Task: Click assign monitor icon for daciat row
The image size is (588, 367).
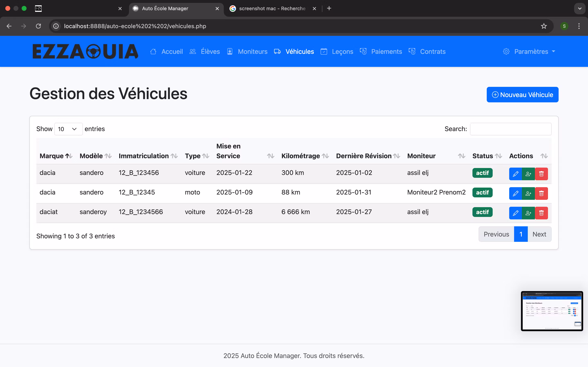Action: click(528, 213)
